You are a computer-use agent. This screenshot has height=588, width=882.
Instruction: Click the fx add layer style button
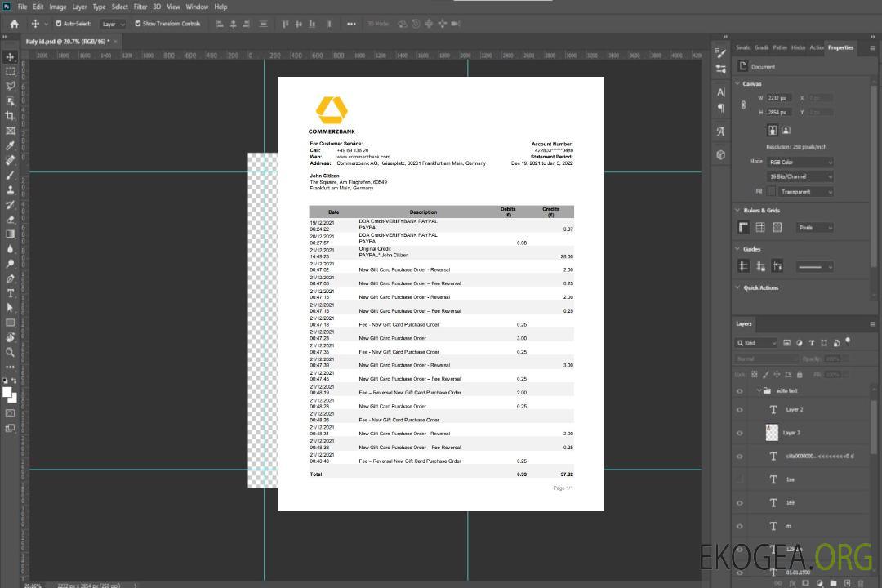pyautogui.click(x=792, y=583)
